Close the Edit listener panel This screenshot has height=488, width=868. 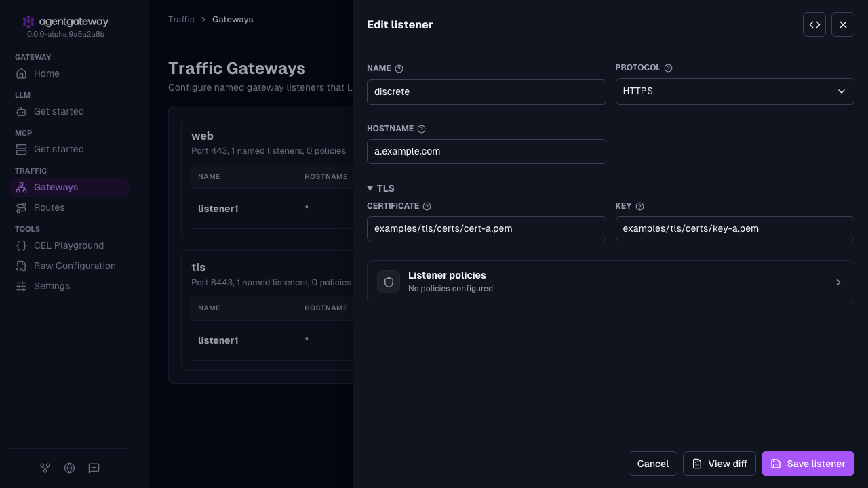click(x=843, y=24)
